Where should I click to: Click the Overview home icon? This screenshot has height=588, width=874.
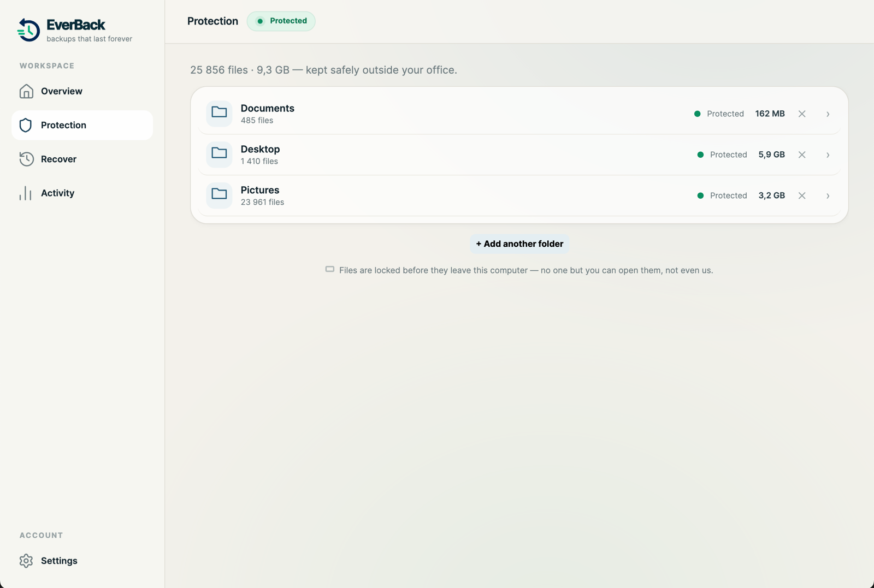coord(26,91)
